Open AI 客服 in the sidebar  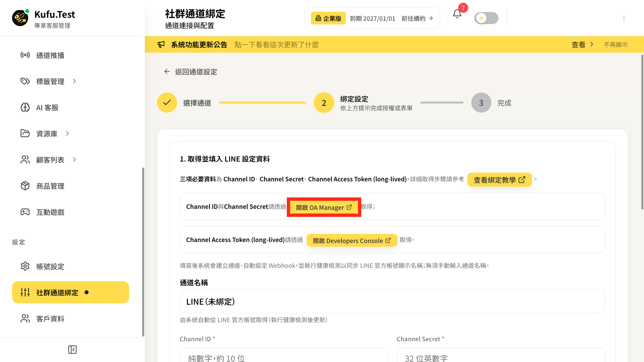click(70, 107)
